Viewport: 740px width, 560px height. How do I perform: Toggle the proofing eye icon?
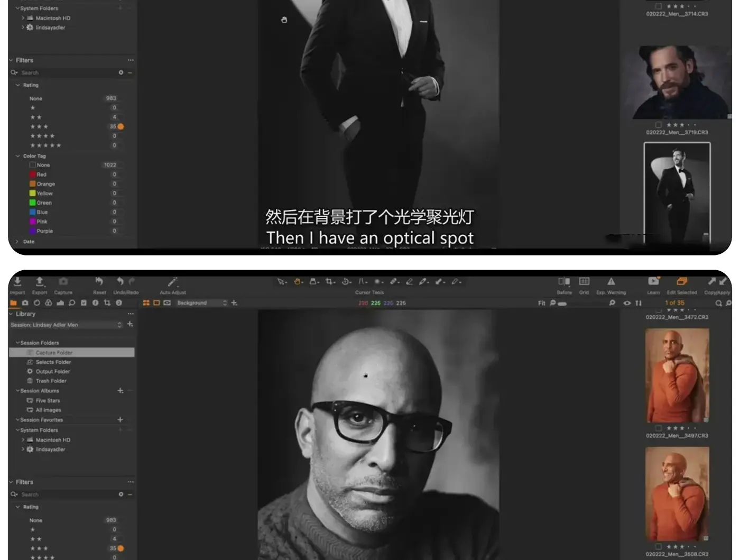pyautogui.click(x=627, y=303)
